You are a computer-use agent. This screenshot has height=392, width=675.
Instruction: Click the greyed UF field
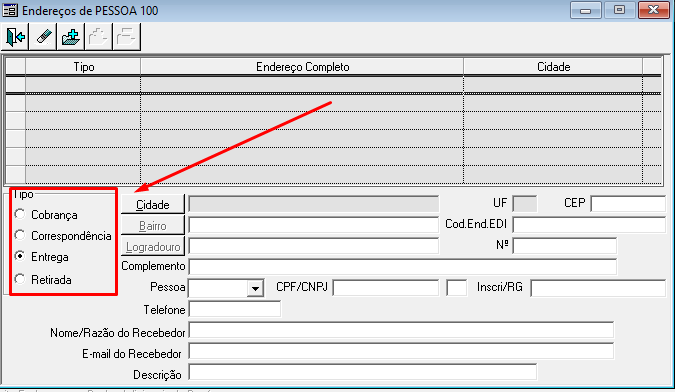pyautogui.click(x=525, y=204)
